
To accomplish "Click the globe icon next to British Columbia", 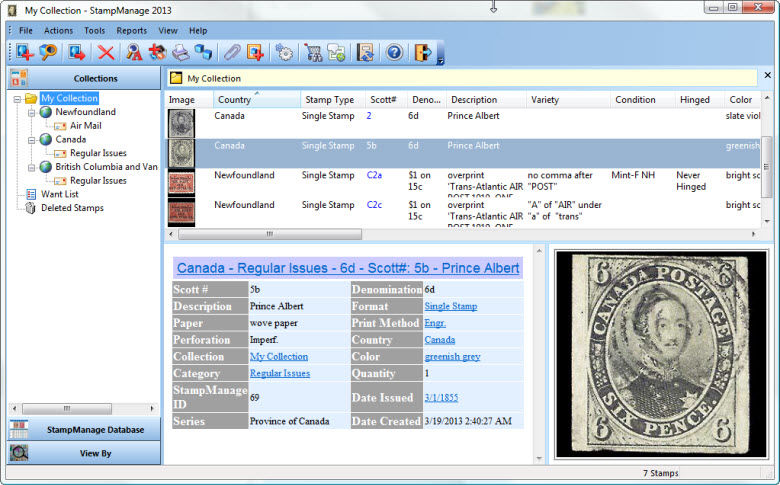I will click(x=46, y=167).
